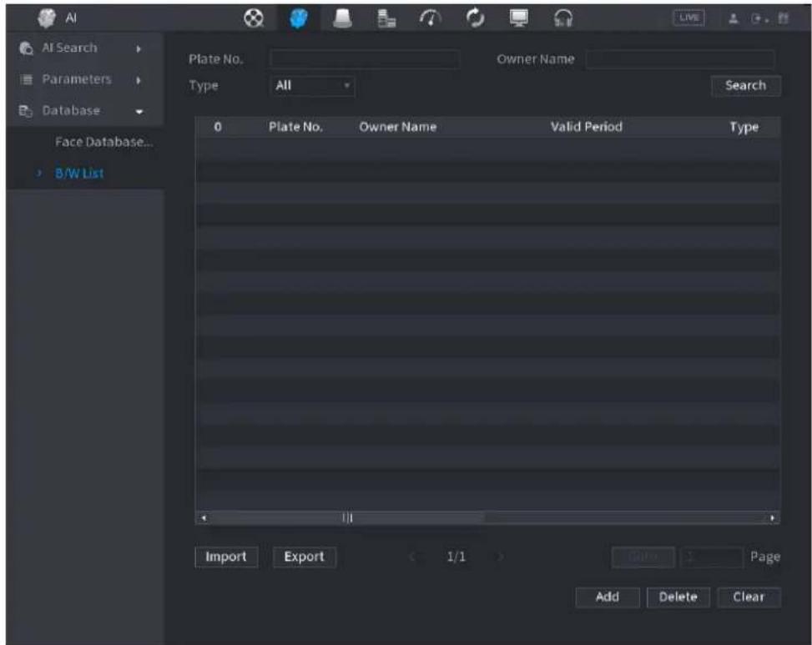Click the Delete button
Screen dimensions: 812x645
coord(678,597)
